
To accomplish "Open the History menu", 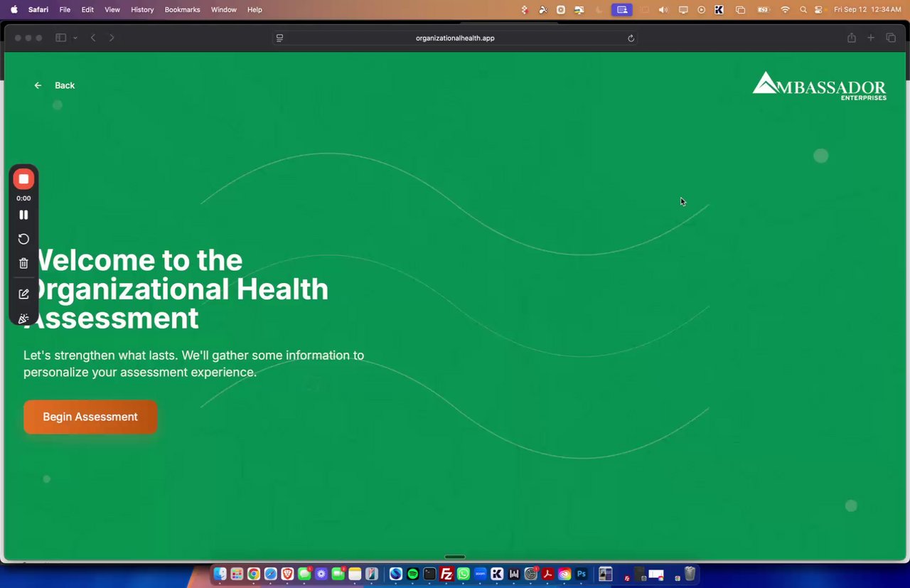I will tap(142, 10).
